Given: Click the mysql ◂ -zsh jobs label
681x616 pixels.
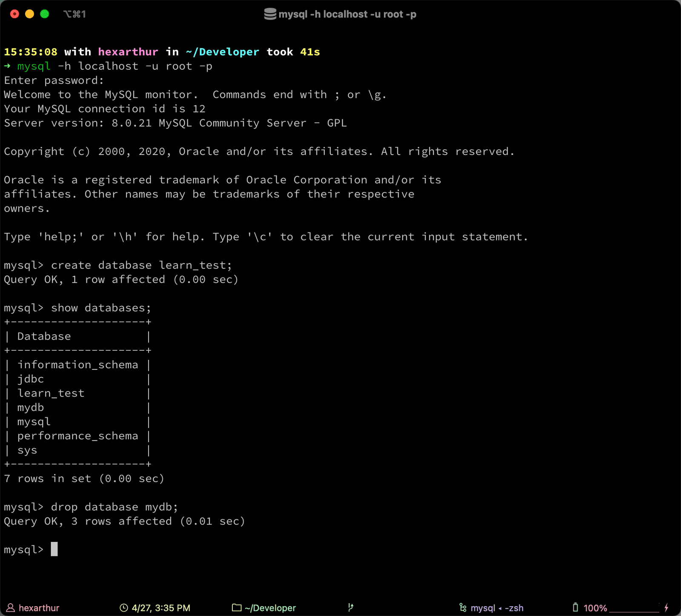Looking at the screenshot, I should (x=497, y=608).
